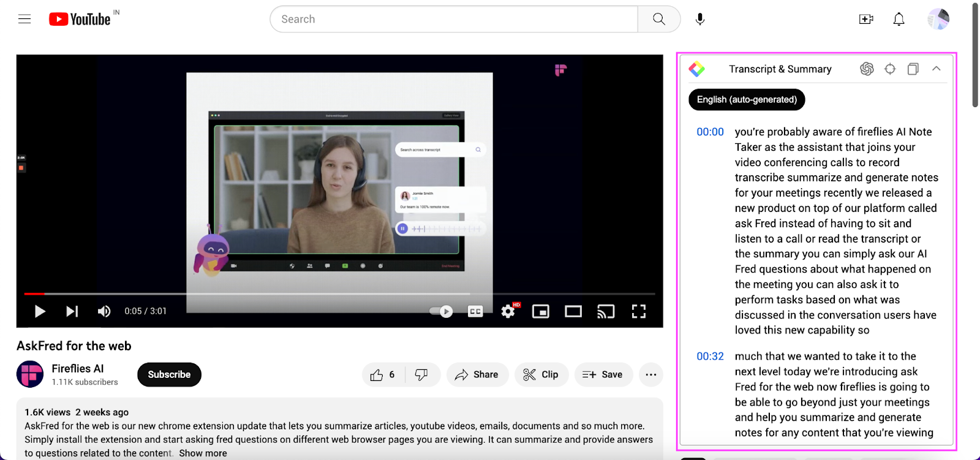Switch to theater mode

573,311
